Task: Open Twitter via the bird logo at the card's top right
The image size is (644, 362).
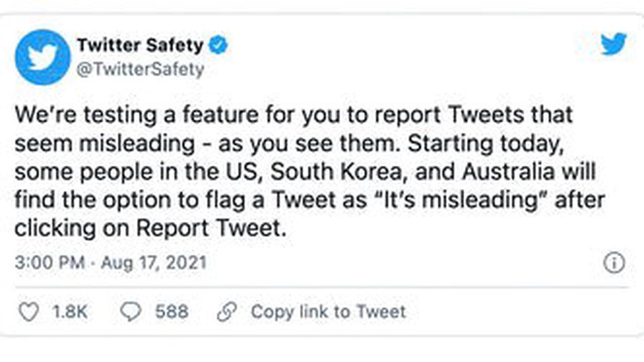Action: (x=614, y=44)
